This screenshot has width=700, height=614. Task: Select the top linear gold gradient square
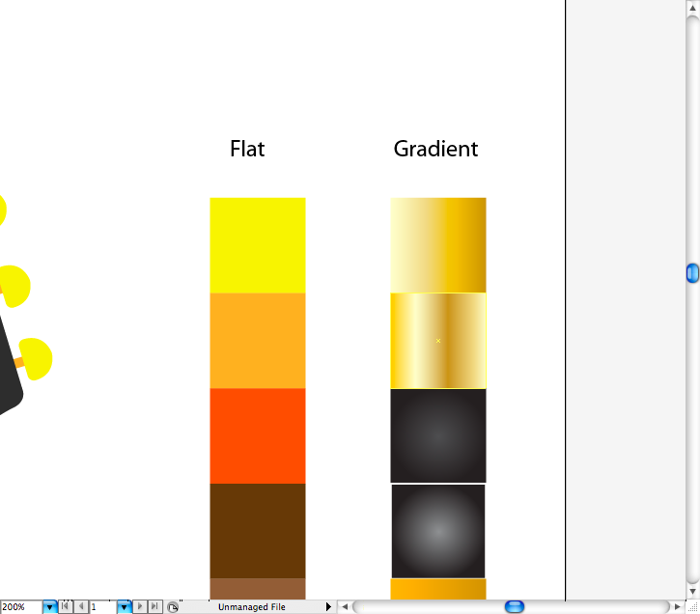[438, 244]
